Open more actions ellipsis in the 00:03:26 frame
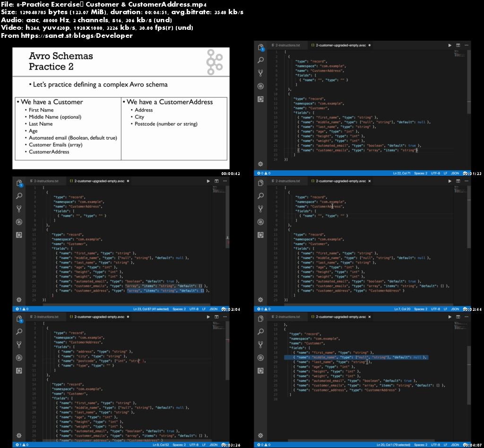This screenshot has width=484, height=448. (x=225, y=316)
